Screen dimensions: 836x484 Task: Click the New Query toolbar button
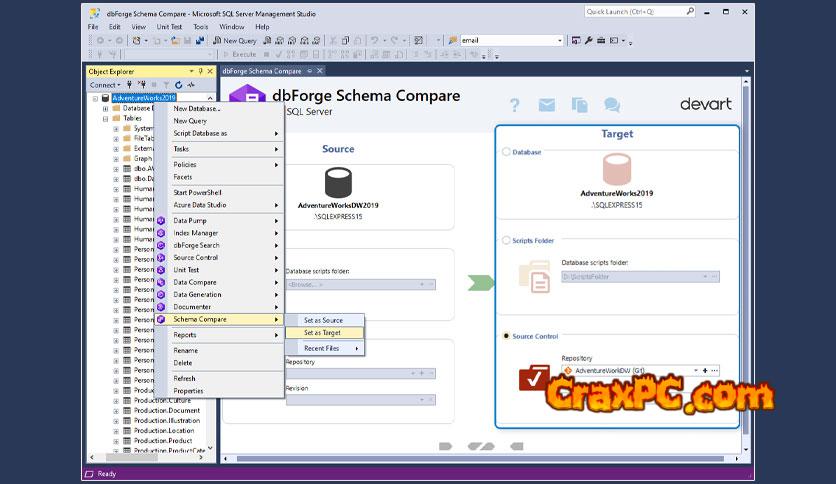[235, 40]
